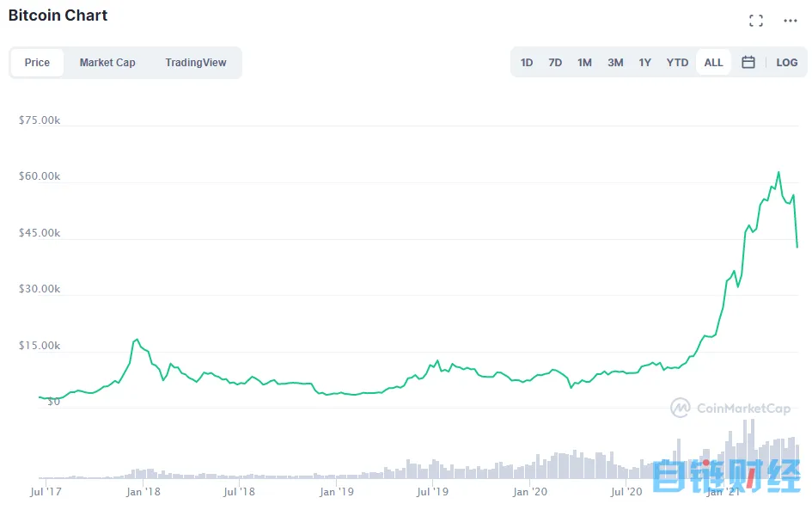Choose the 3M time range
This screenshot has height=510, width=812.
coord(615,62)
